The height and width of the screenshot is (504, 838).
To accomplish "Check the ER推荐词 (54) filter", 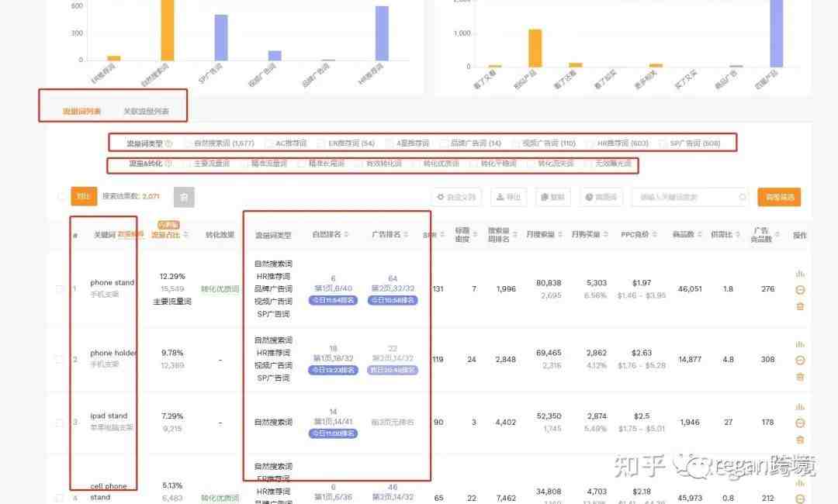I will pyautogui.click(x=320, y=143).
